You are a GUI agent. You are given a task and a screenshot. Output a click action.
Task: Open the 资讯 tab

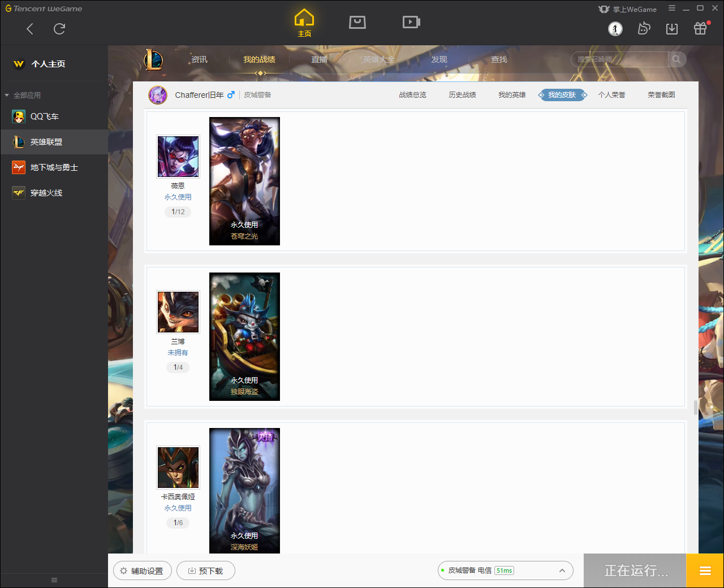point(199,59)
